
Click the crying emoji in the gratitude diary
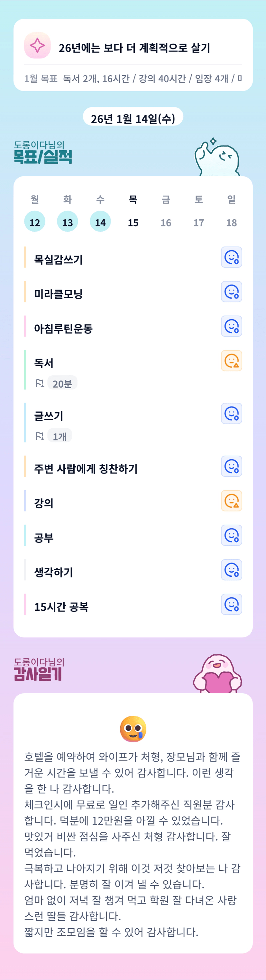click(133, 729)
